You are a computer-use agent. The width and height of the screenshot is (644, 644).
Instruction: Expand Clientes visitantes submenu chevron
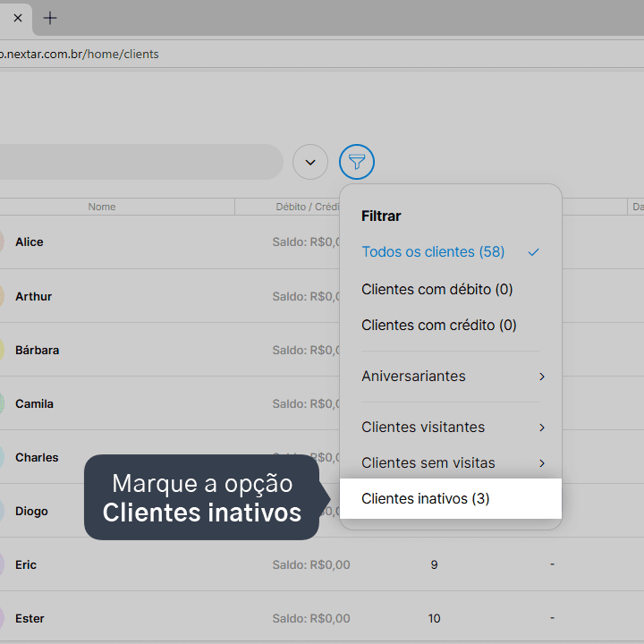542,428
